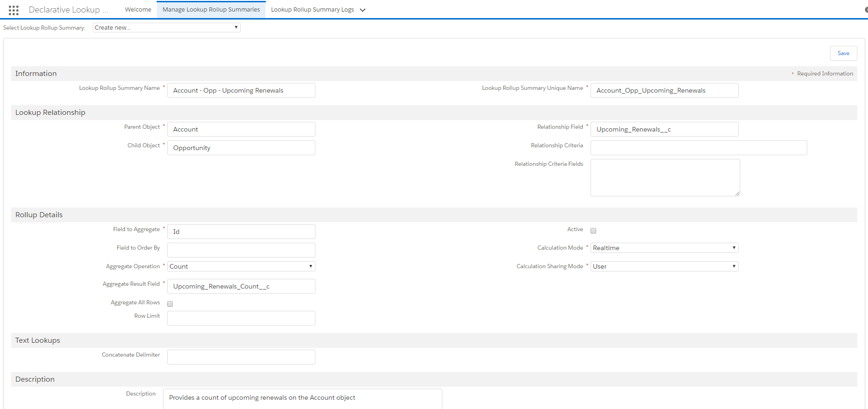The image size is (868, 409).
Task: Open Select Lookup Rollup Summary dropdown
Action: coord(167,27)
